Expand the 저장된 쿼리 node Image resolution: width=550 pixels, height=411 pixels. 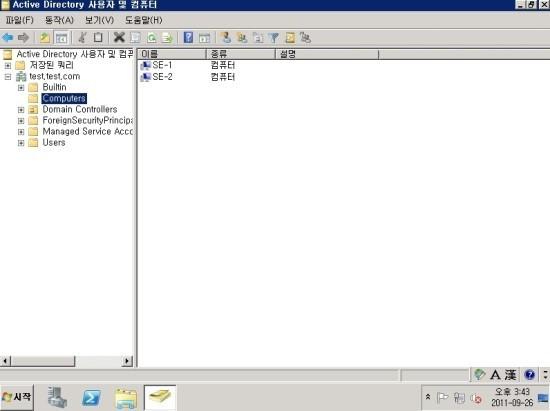point(8,66)
